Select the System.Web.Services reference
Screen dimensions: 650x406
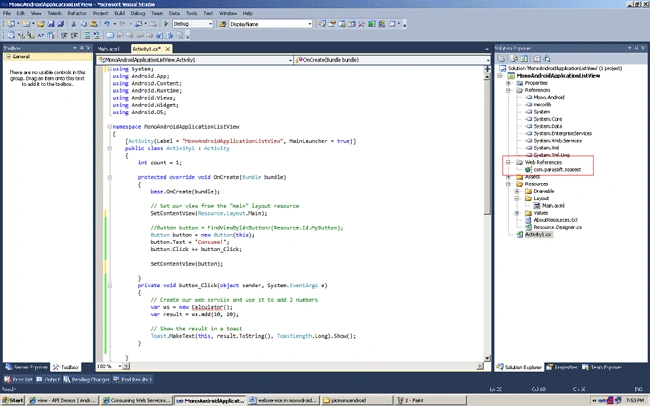click(558, 141)
